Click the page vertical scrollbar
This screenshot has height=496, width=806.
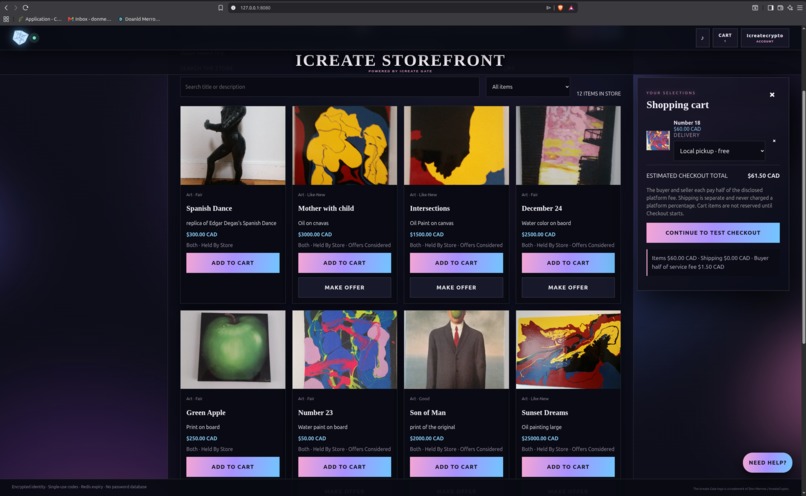click(803, 216)
